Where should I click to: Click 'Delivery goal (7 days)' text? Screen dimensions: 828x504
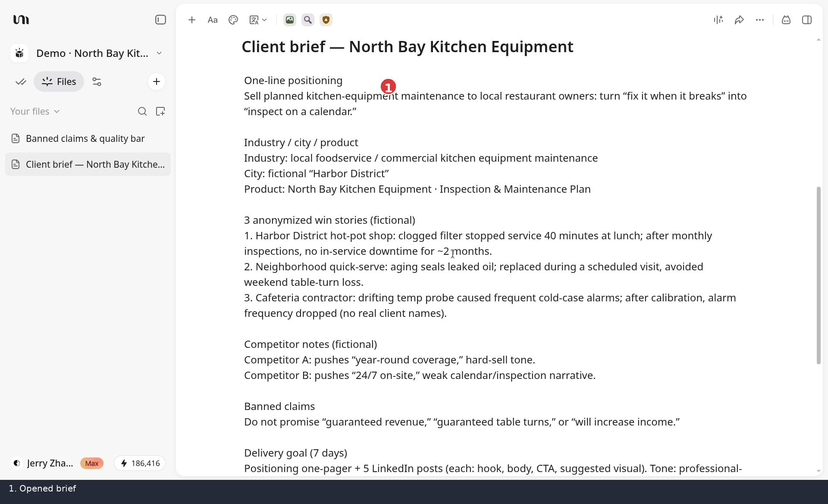coord(295,453)
